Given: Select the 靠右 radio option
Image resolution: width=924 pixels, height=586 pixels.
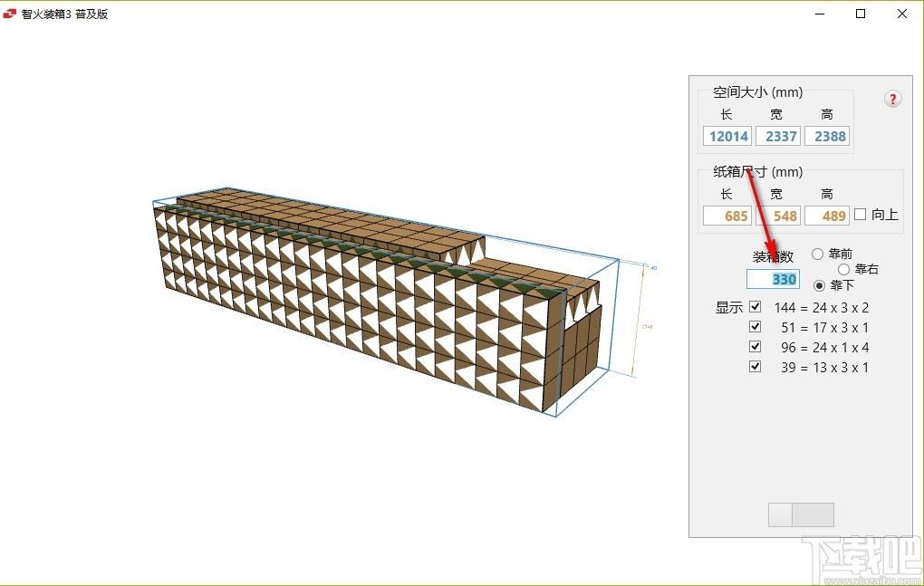Looking at the screenshot, I should pyautogui.click(x=844, y=269).
